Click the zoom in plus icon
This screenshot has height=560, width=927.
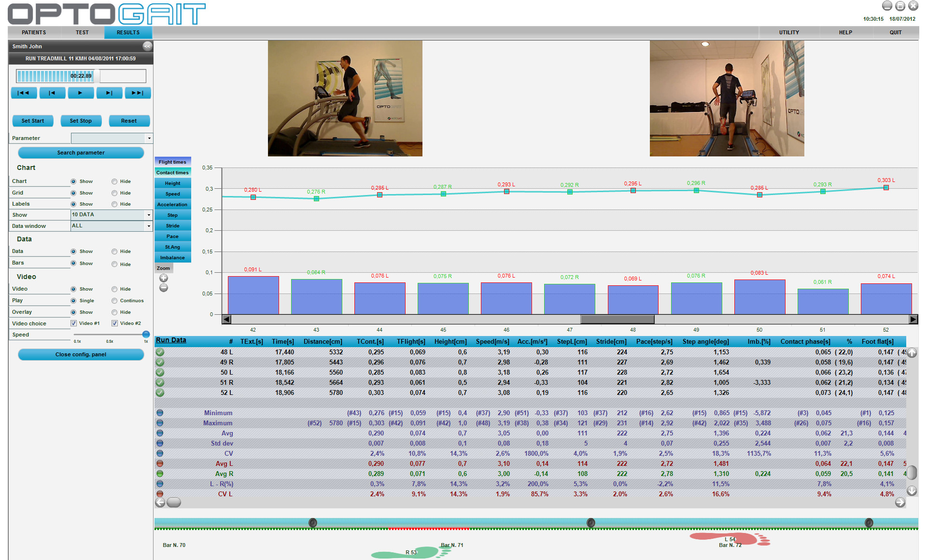(164, 278)
